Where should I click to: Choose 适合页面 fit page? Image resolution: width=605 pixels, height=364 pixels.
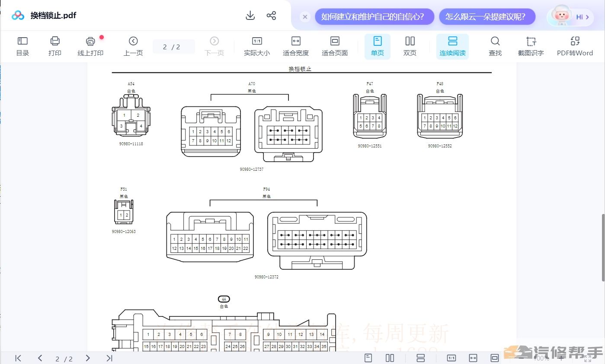coord(335,46)
